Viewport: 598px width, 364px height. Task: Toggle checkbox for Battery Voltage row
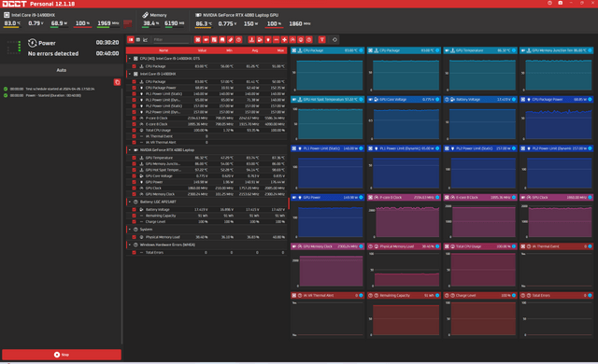click(134, 209)
